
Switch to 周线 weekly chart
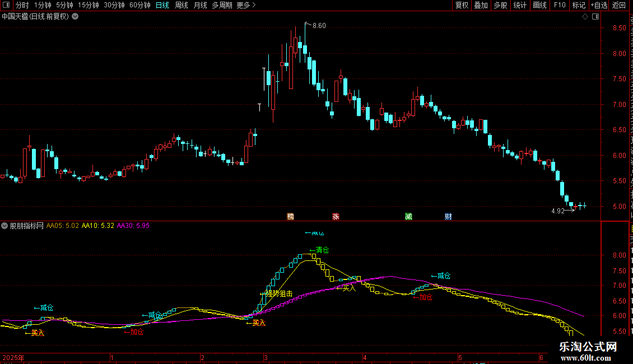click(x=181, y=5)
